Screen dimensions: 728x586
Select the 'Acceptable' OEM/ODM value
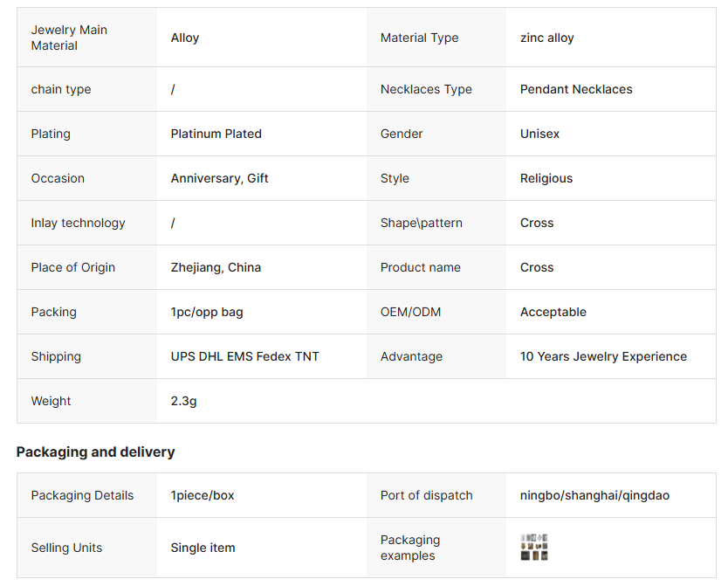tap(553, 312)
